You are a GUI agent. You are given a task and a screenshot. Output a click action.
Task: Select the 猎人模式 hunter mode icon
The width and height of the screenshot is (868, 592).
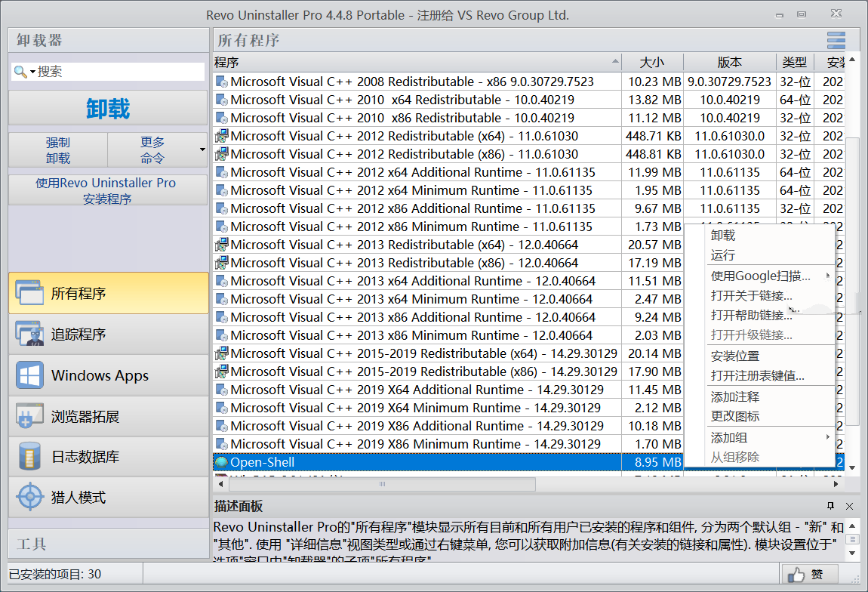click(30, 498)
